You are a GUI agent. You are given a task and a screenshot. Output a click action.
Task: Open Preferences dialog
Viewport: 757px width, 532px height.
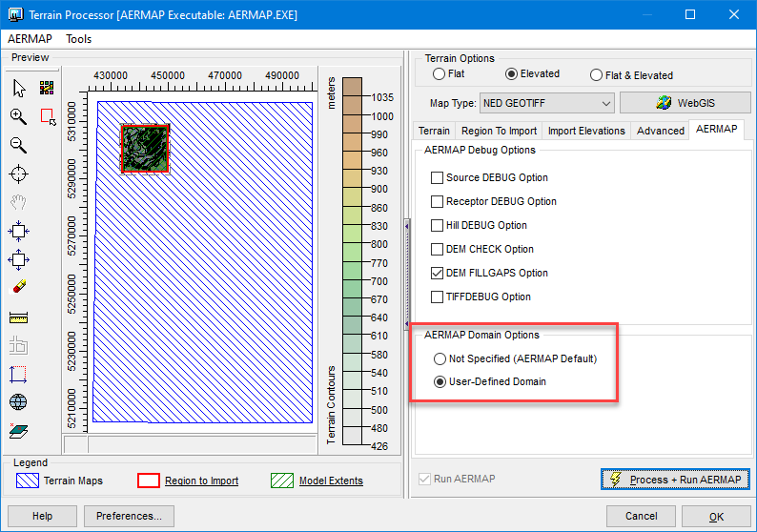click(x=129, y=516)
